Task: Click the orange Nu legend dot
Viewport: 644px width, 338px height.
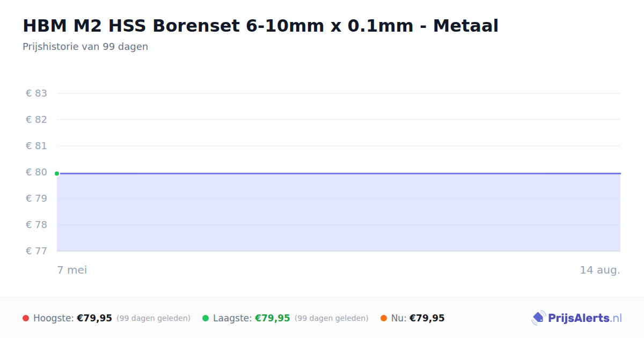Action: (384, 318)
